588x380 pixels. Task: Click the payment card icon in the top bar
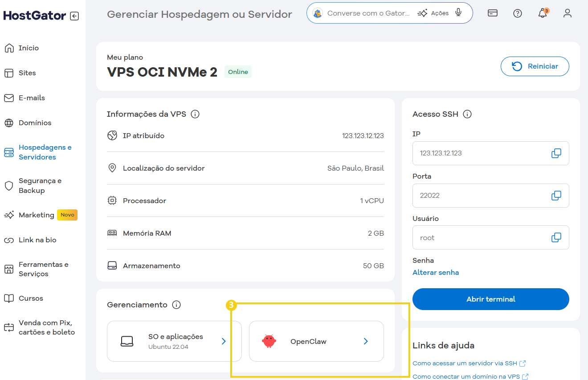tap(492, 13)
